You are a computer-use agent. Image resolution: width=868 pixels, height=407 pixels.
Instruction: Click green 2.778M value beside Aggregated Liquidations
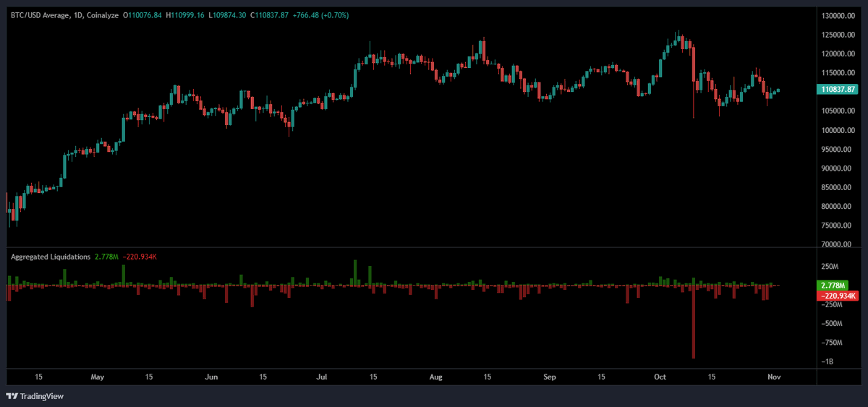pyautogui.click(x=106, y=257)
